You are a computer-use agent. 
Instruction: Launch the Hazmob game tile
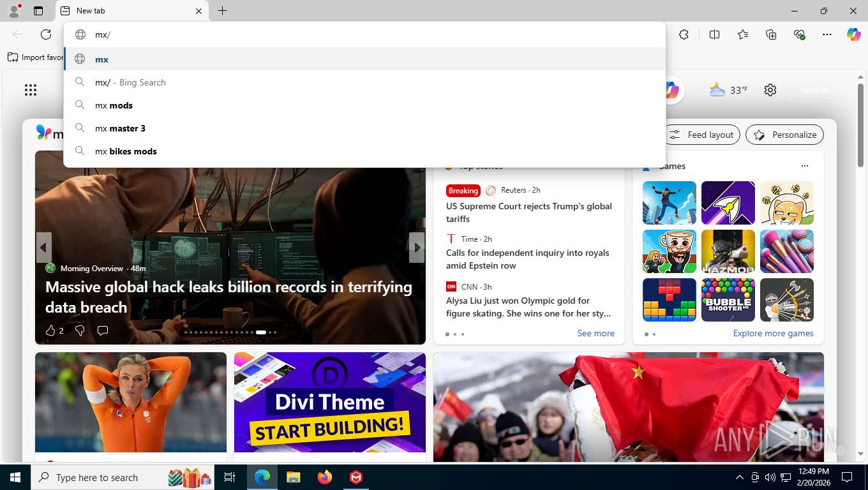click(x=728, y=251)
